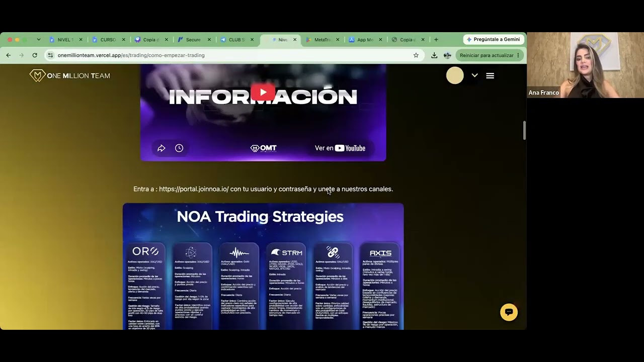Play the INFORMACIÓN YouTube video

coord(263,93)
